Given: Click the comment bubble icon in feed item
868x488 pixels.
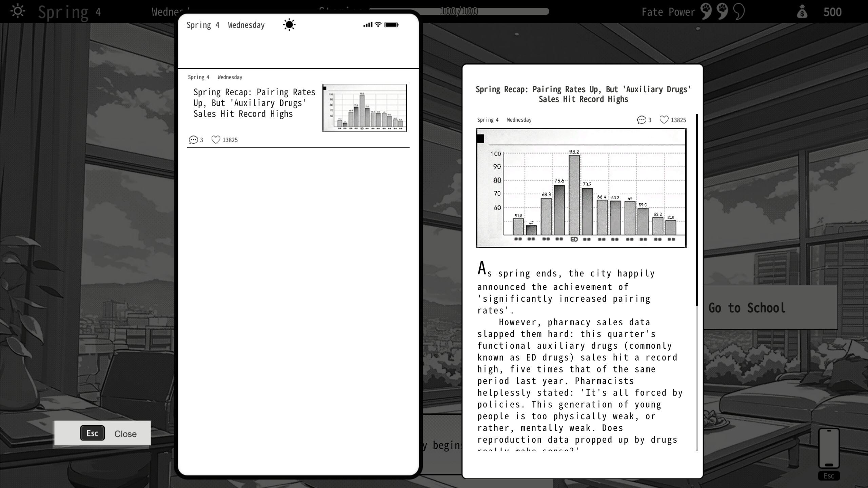Looking at the screenshot, I should coord(193,140).
